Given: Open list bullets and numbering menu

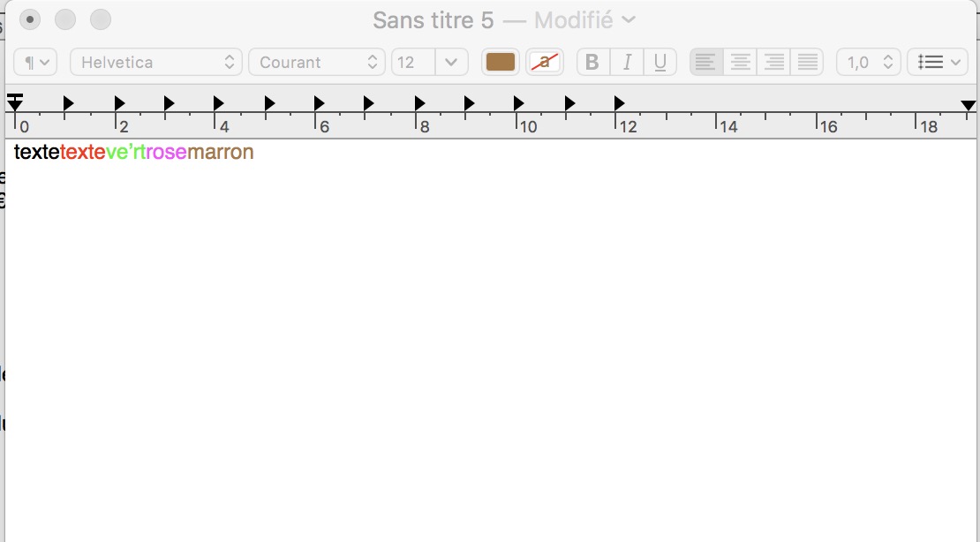Looking at the screenshot, I should coord(938,63).
